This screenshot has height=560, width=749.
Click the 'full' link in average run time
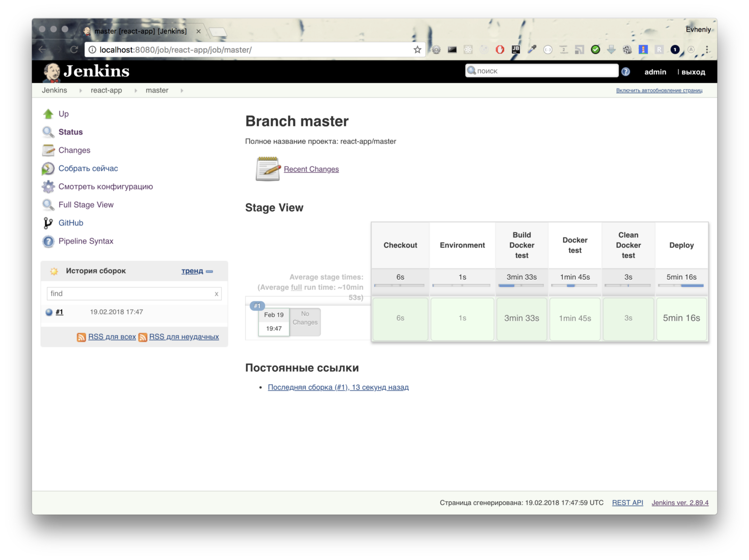point(296,287)
